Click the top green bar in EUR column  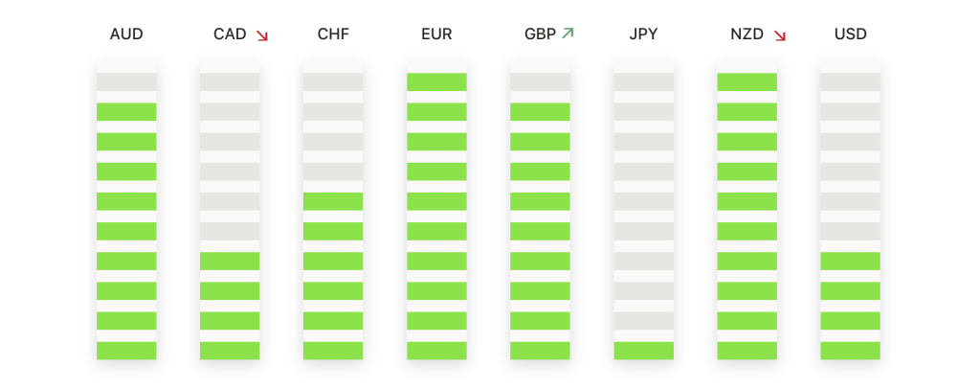click(x=436, y=82)
